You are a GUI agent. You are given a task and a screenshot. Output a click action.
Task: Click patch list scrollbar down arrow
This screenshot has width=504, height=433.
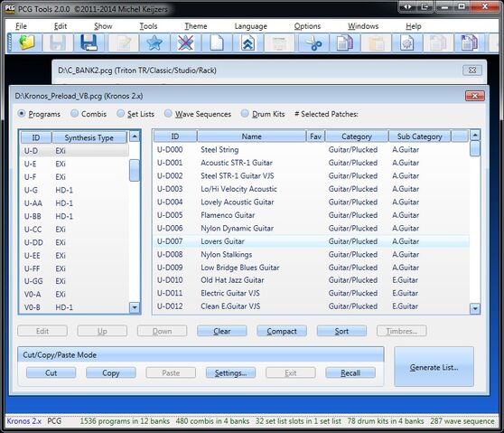pos(475,309)
